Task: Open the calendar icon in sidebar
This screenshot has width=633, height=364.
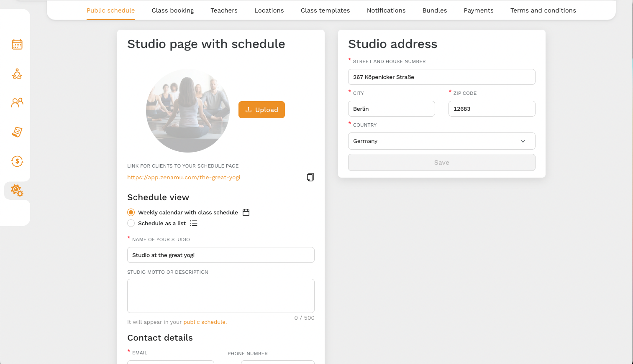Action: click(x=17, y=44)
